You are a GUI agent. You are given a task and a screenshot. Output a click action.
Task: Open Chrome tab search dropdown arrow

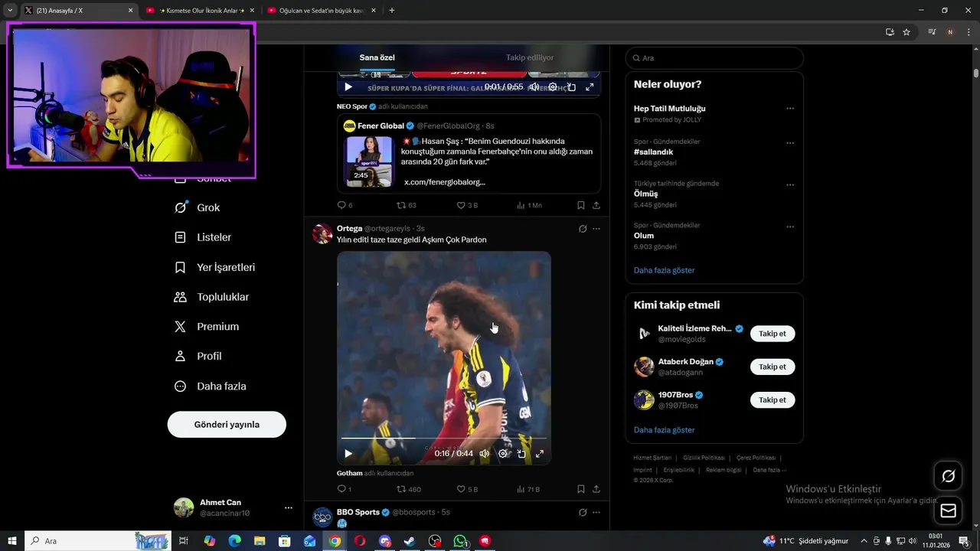(x=10, y=10)
